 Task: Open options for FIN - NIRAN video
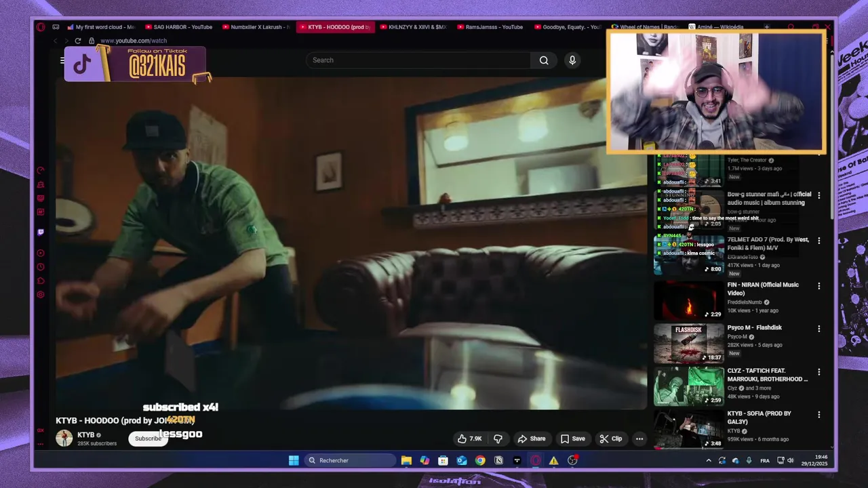(818, 286)
